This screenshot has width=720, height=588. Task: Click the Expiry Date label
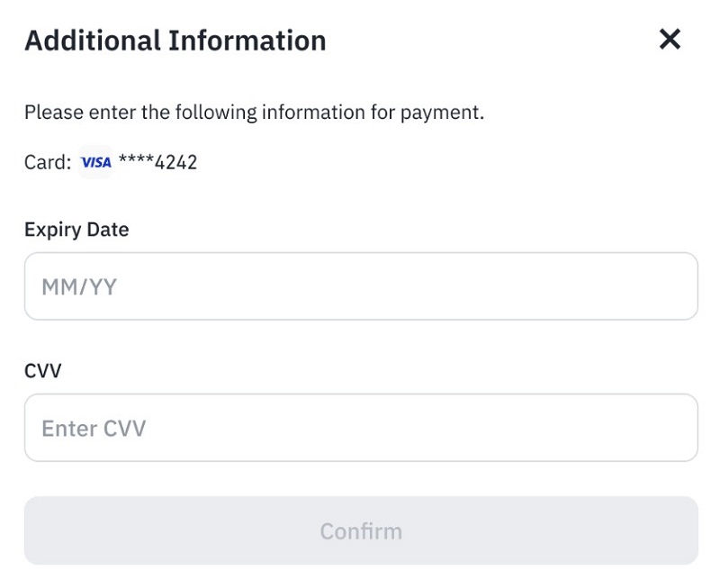76,230
